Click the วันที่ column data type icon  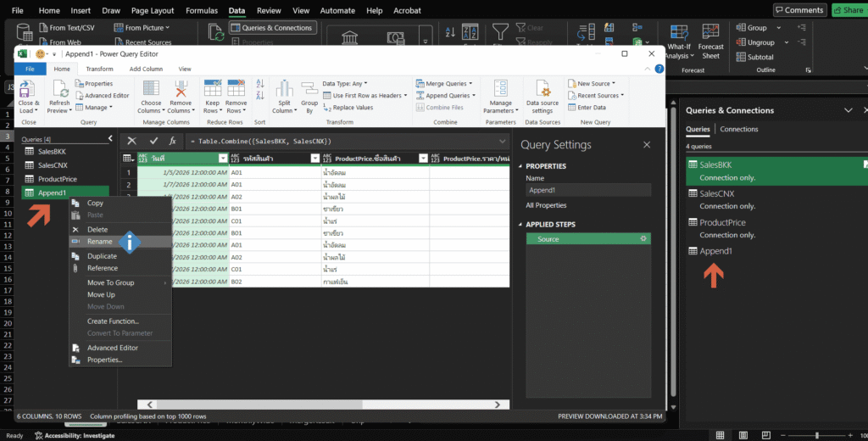click(143, 159)
